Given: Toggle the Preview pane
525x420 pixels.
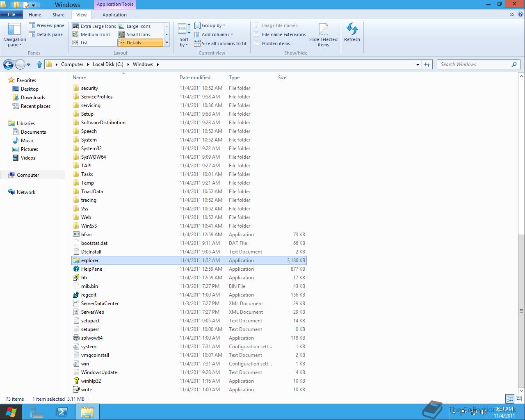Looking at the screenshot, I should [x=47, y=25].
